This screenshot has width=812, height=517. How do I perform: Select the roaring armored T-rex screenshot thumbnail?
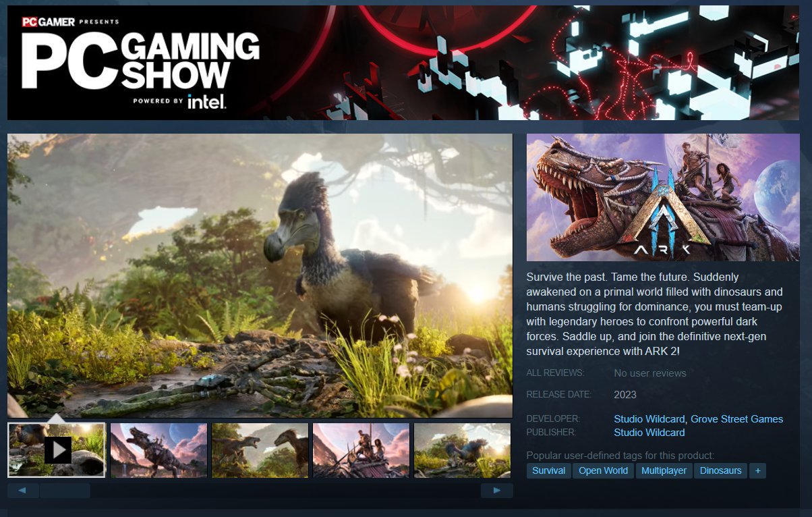point(158,450)
